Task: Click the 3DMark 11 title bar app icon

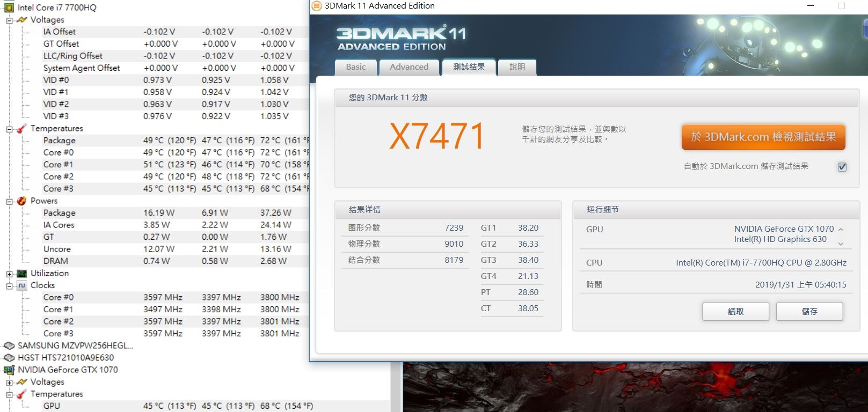Action: point(317,6)
